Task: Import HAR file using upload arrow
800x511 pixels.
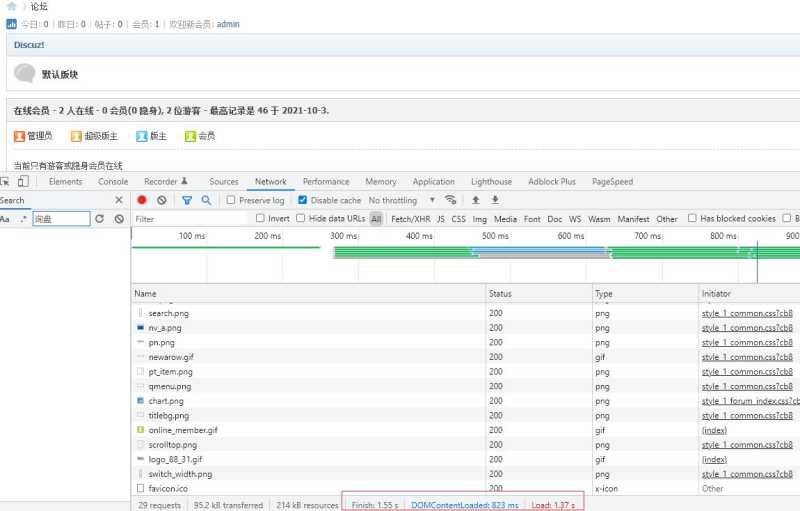Action: [x=476, y=200]
